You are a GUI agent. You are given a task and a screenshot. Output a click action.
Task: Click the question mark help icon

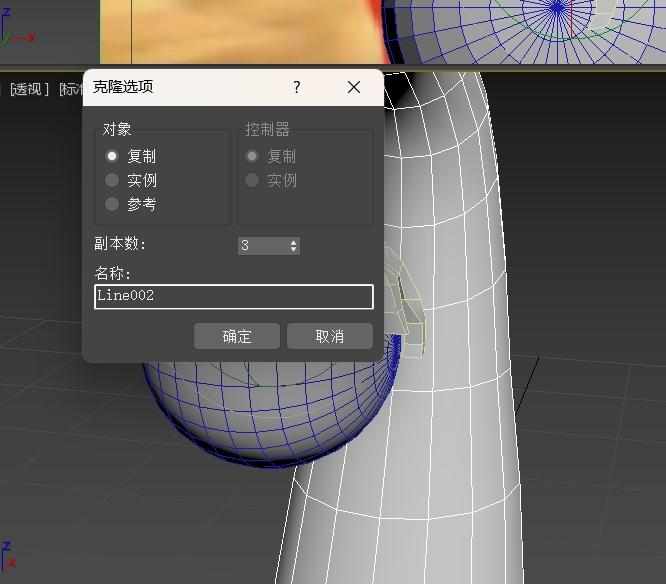pyautogui.click(x=297, y=87)
